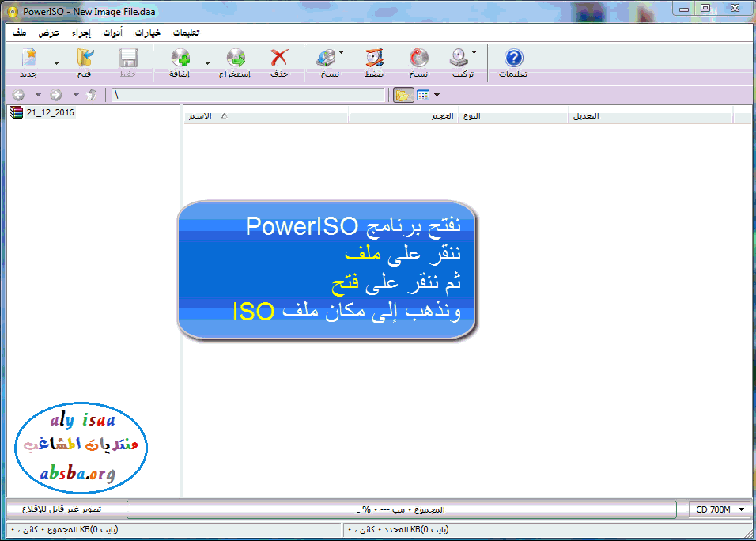756x541 pixels.
Task: Click the جديد (New) toolbar icon
Action: tap(29, 60)
